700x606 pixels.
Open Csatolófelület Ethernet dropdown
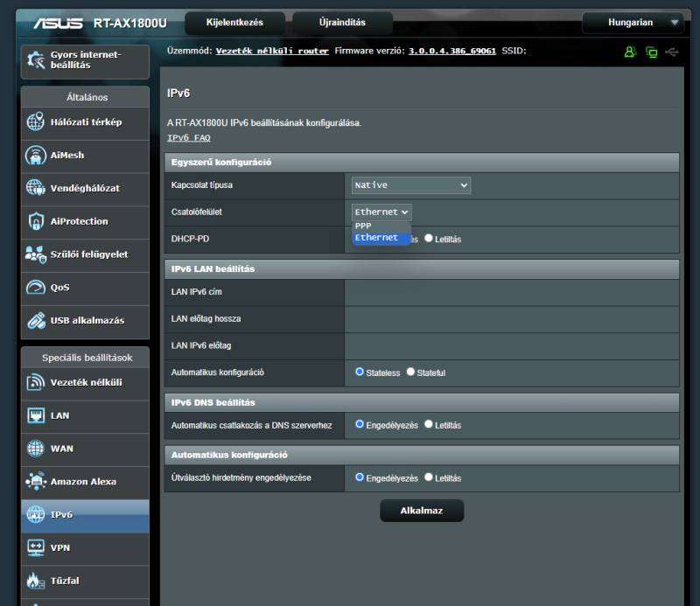(381, 212)
